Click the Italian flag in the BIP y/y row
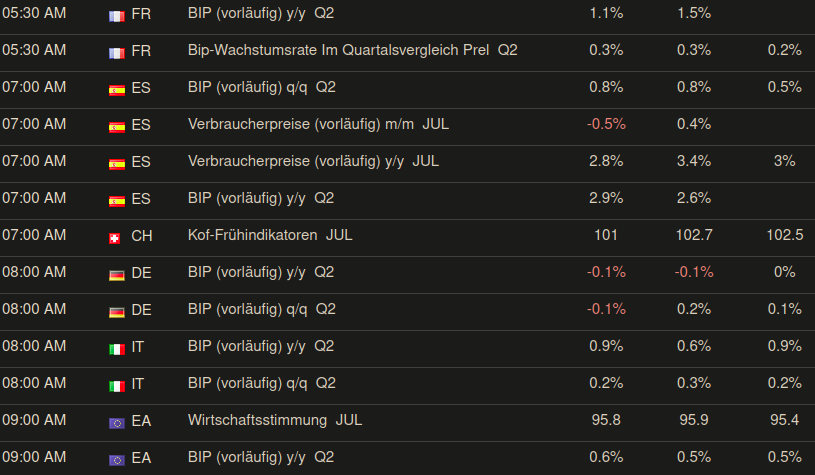 pos(117,348)
